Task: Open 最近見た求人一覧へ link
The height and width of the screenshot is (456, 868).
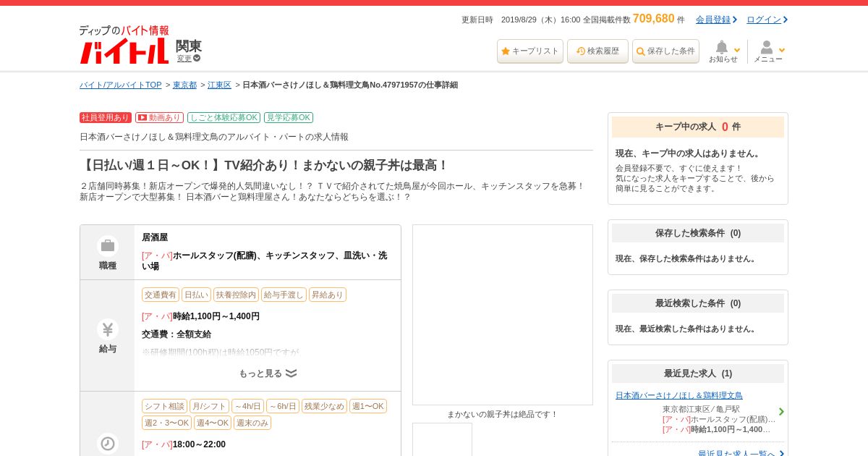Action: point(736,454)
